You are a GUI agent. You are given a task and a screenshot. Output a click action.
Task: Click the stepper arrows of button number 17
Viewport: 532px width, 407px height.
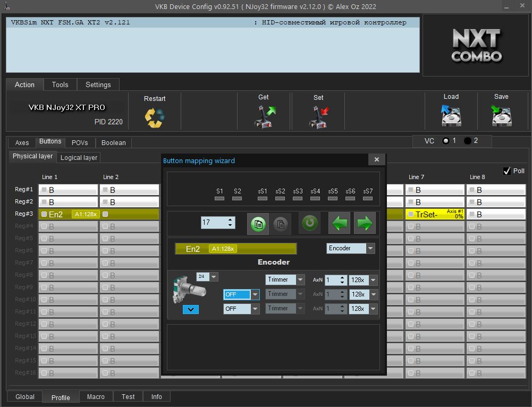[230, 223]
